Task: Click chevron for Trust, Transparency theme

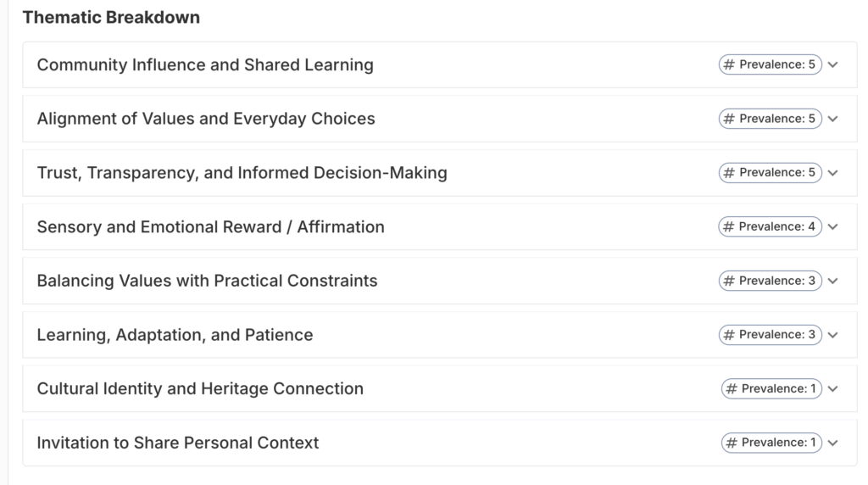Action: [833, 173]
